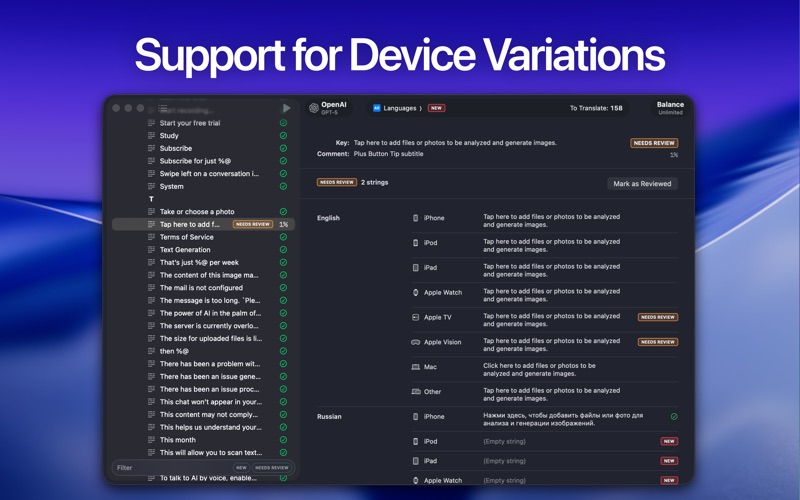Image resolution: width=800 pixels, height=500 pixels.
Task: Click the string icon left of 'This will allow you to scan'
Action: coord(151,453)
